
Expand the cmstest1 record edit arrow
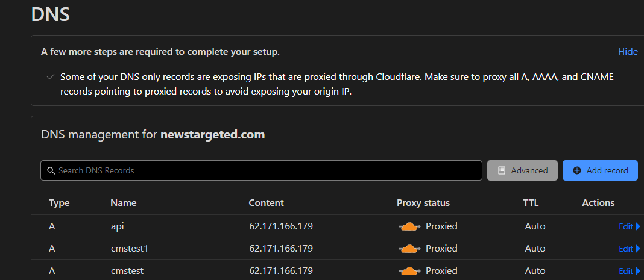[638, 249]
